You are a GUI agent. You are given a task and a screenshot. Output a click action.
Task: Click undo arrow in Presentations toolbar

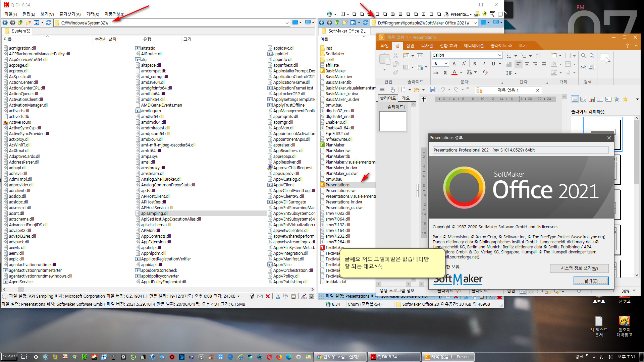pos(442,89)
